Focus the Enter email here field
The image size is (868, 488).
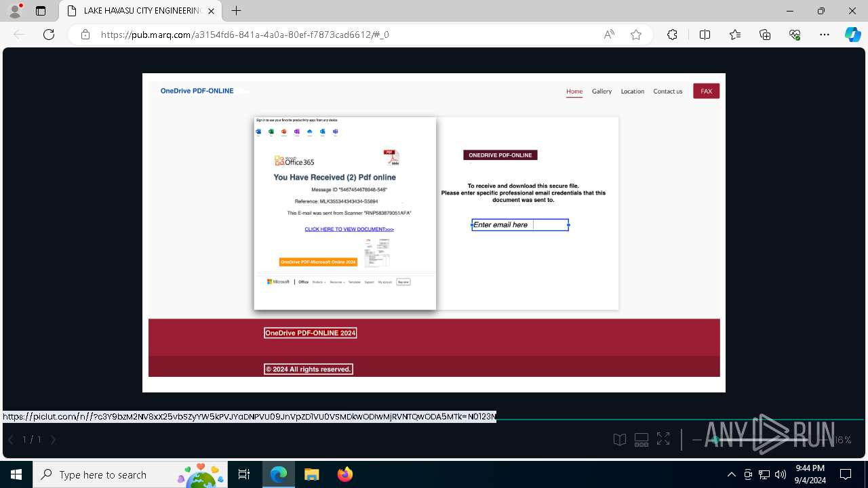[520, 225]
